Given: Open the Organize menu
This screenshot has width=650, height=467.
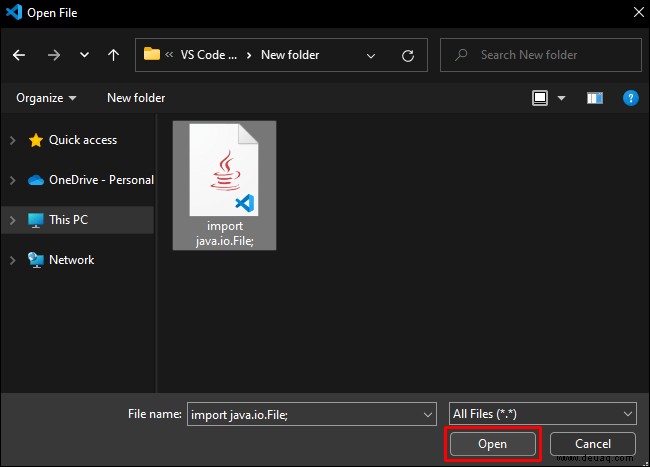Looking at the screenshot, I should pos(46,98).
